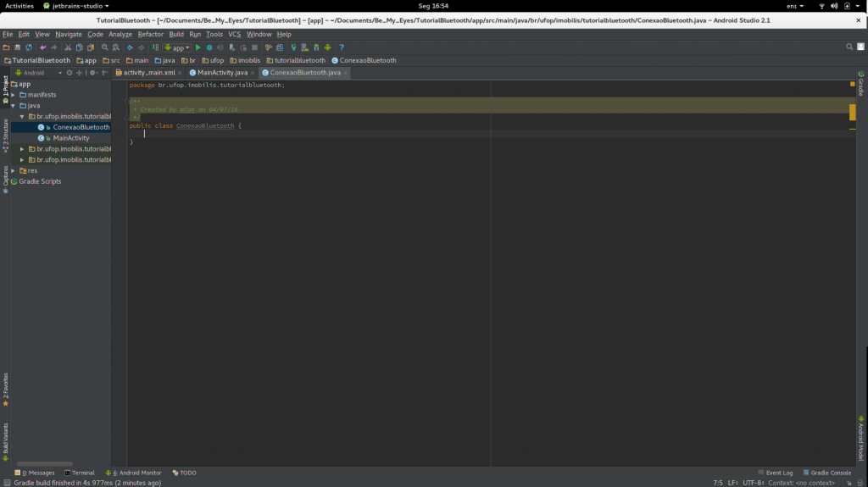The height and width of the screenshot is (487, 868).
Task: Open the AVD Manager icon
Action: tap(304, 47)
